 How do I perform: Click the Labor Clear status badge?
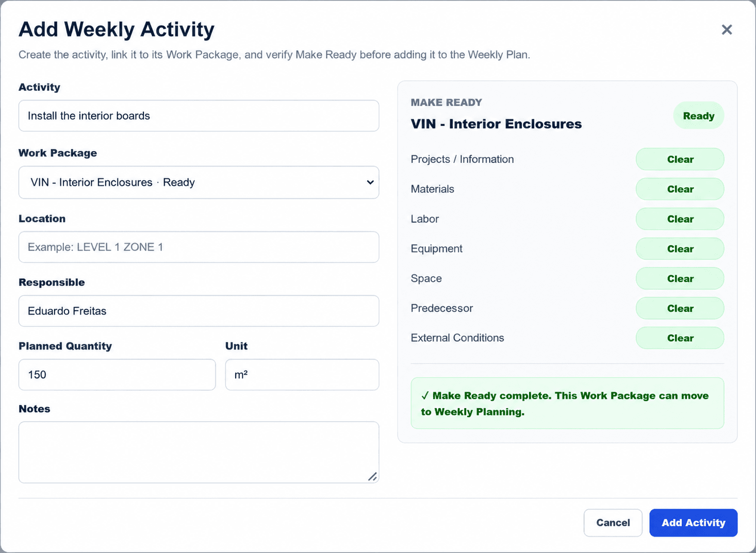pyautogui.click(x=680, y=219)
